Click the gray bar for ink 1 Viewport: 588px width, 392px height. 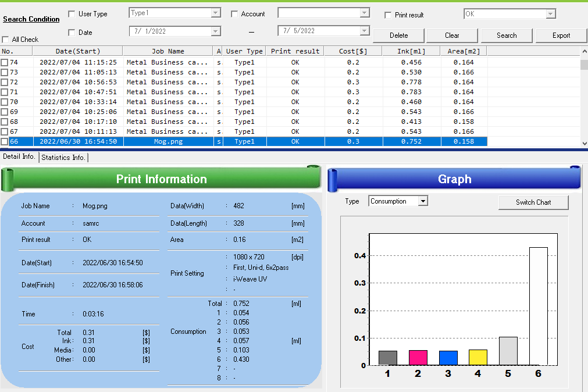click(x=388, y=358)
